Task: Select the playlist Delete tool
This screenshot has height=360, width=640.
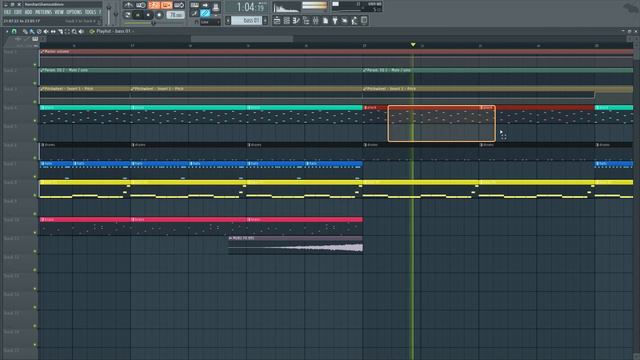Action: 39,31
